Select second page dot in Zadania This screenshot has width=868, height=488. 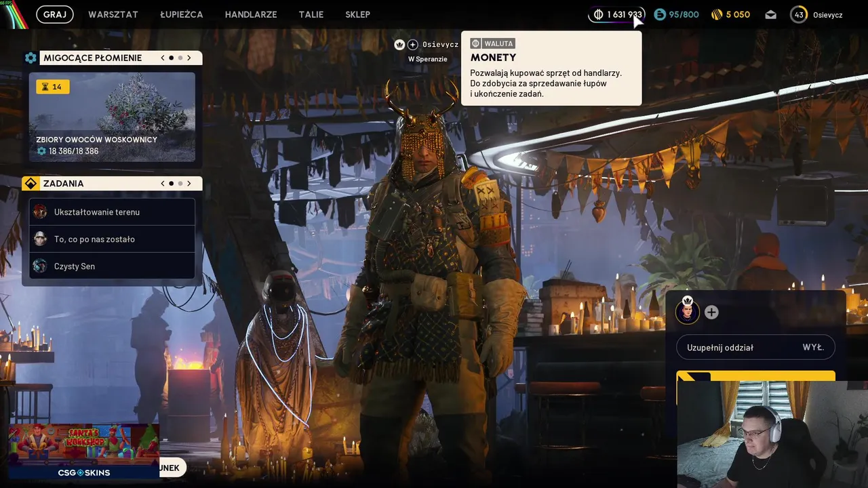point(180,183)
